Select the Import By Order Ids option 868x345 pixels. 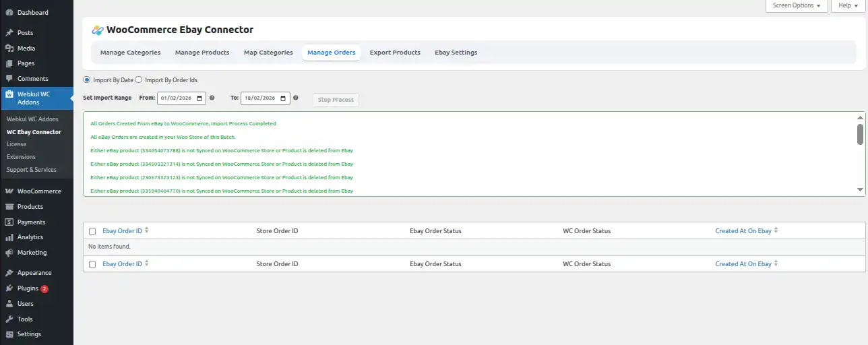139,80
